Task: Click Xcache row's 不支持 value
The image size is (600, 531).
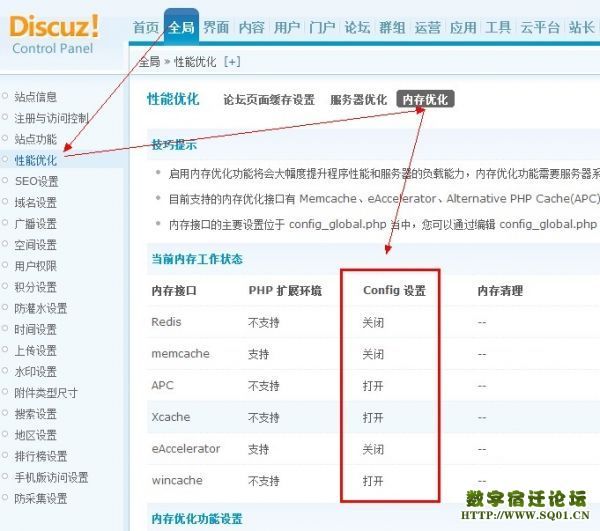Action: [264, 417]
